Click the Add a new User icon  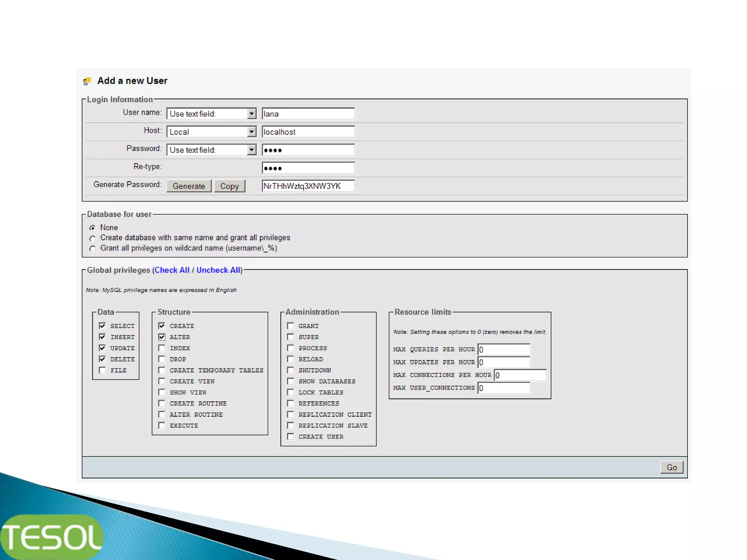click(x=87, y=81)
